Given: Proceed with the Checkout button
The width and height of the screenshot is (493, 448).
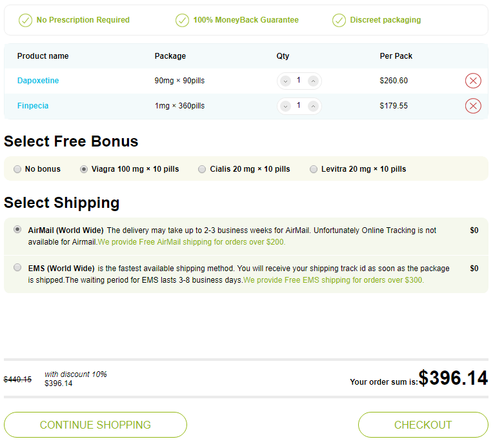Looking at the screenshot, I should [423, 425].
